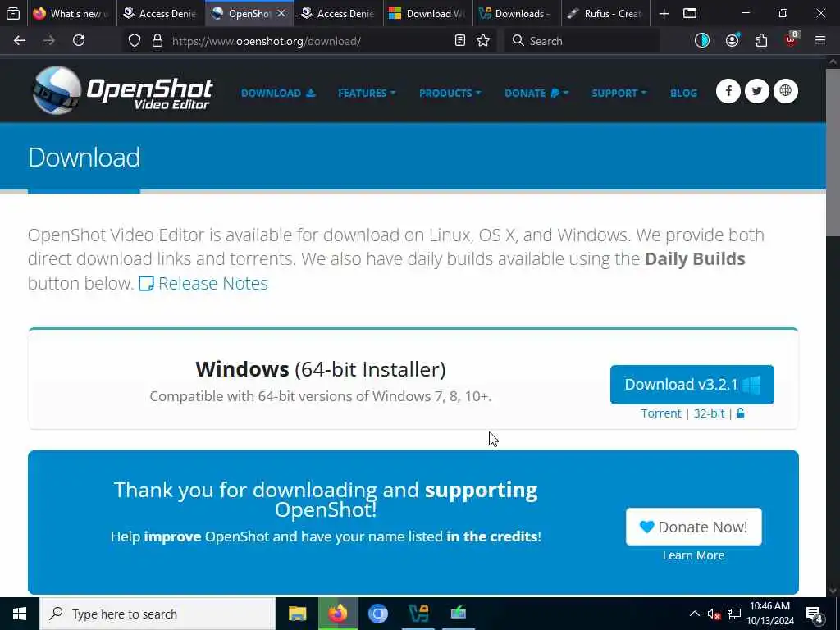Click the Download v3.2.1 button
840x630 pixels.
692,384
